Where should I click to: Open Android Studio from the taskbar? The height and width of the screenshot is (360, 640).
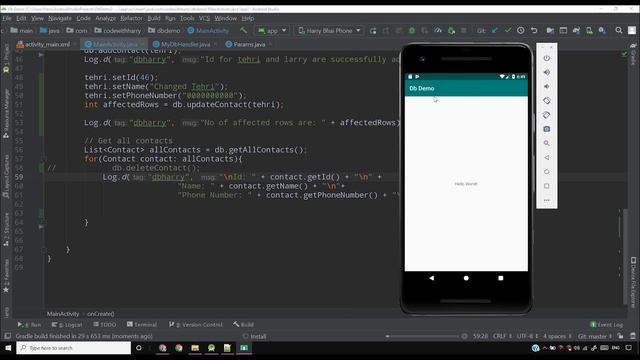pyautogui.click(x=211, y=348)
